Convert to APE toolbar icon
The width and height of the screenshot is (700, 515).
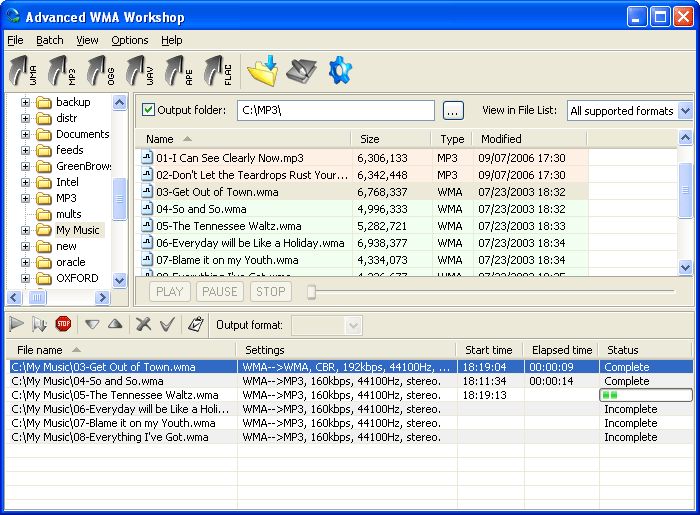pyautogui.click(x=179, y=71)
